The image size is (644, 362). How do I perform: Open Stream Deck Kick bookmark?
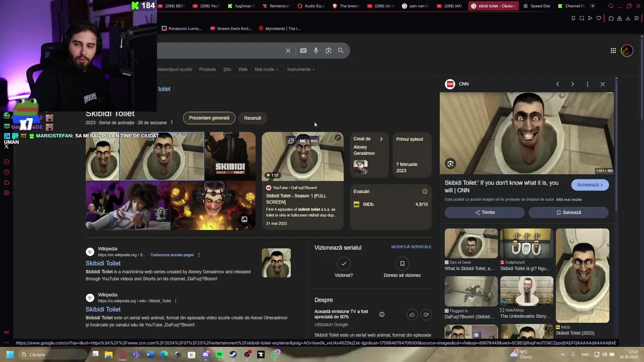click(231, 29)
